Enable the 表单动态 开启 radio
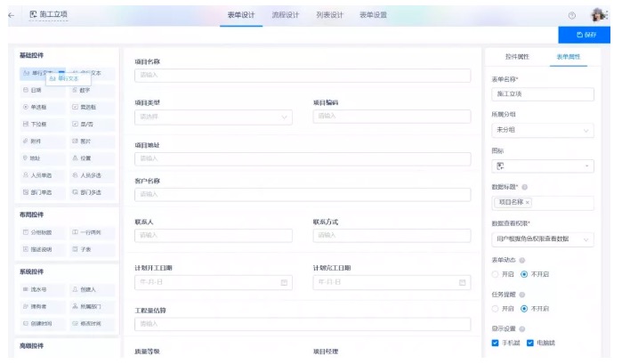 click(x=496, y=273)
